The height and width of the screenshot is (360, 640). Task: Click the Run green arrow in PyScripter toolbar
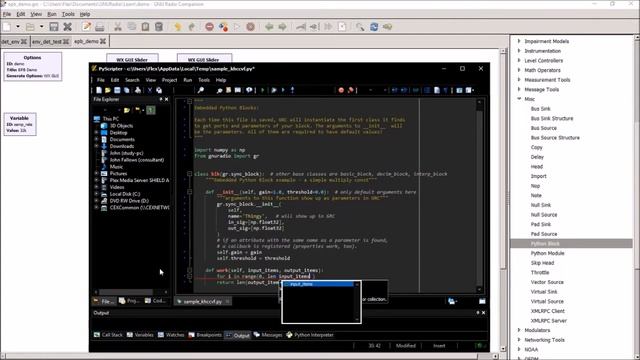click(262, 90)
